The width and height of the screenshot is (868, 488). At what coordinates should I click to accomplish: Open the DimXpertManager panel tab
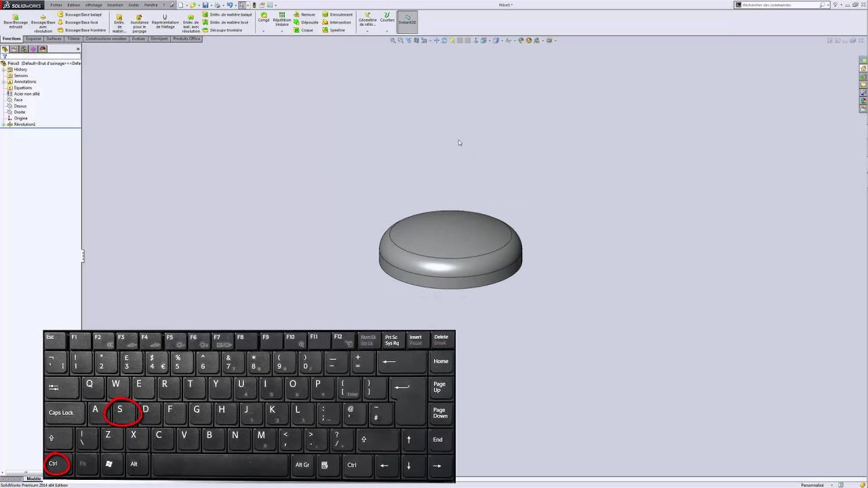click(33, 49)
